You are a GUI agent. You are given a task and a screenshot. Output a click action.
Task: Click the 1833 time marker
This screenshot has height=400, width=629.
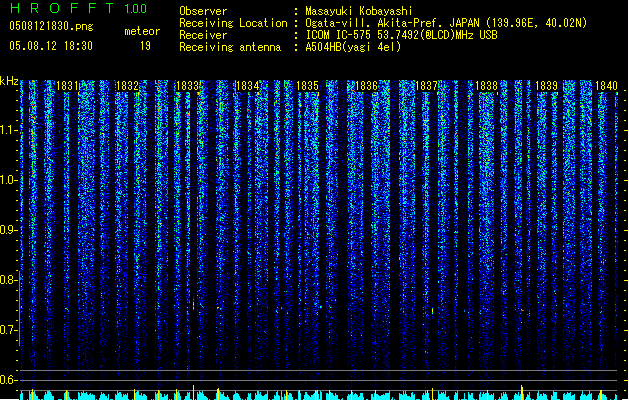[188, 86]
